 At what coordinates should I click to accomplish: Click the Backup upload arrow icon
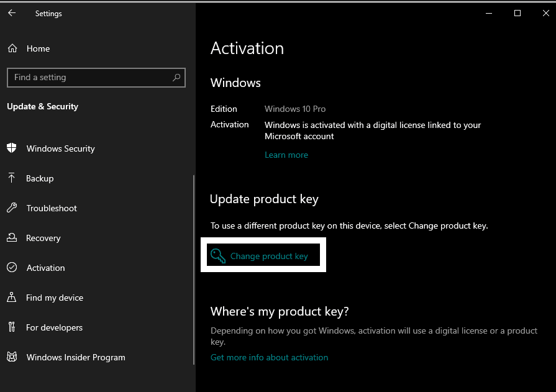(11, 178)
